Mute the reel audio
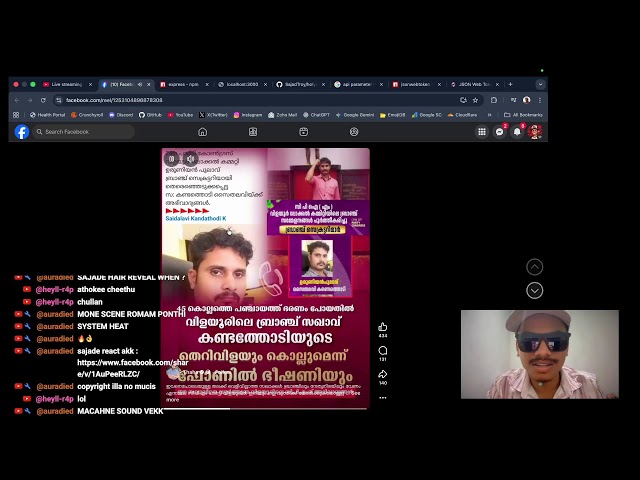Screen dimensions: 640x480 pos(189,158)
